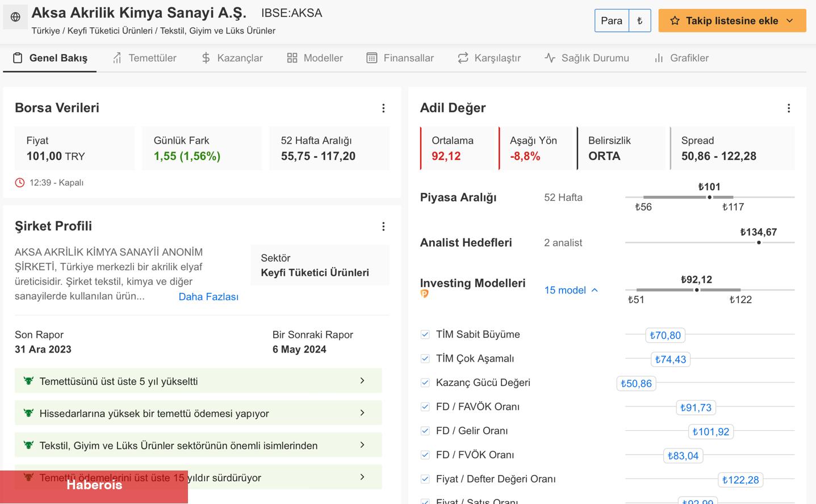Click the compare arrows icon of Karşılaştır

click(463, 58)
